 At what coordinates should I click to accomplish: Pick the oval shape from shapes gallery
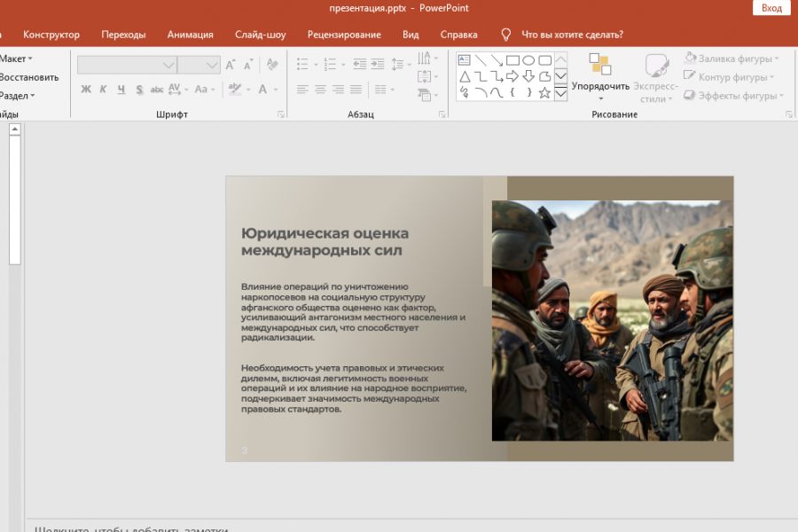528,60
